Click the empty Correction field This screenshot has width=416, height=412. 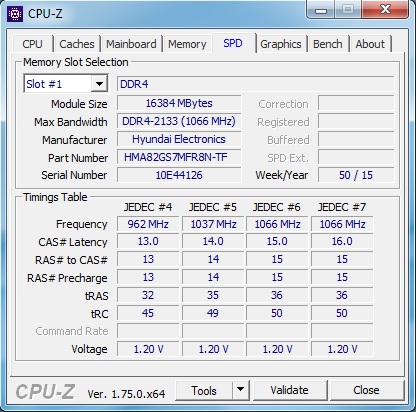(356, 103)
